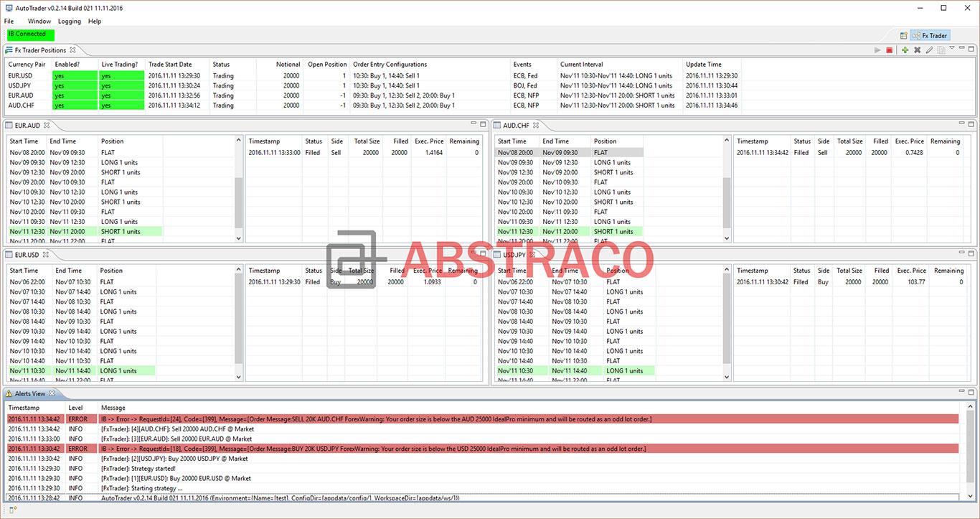Open the perspective switcher icon near Fx Trader
Image resolution: width=980 pixels, height=519 pixels.
[904, 34]
